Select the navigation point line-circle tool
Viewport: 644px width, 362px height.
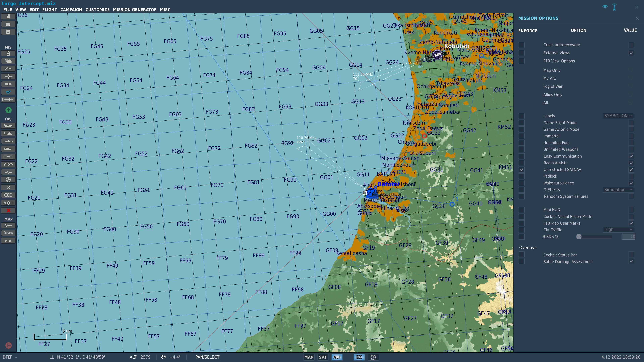(8, 172)
